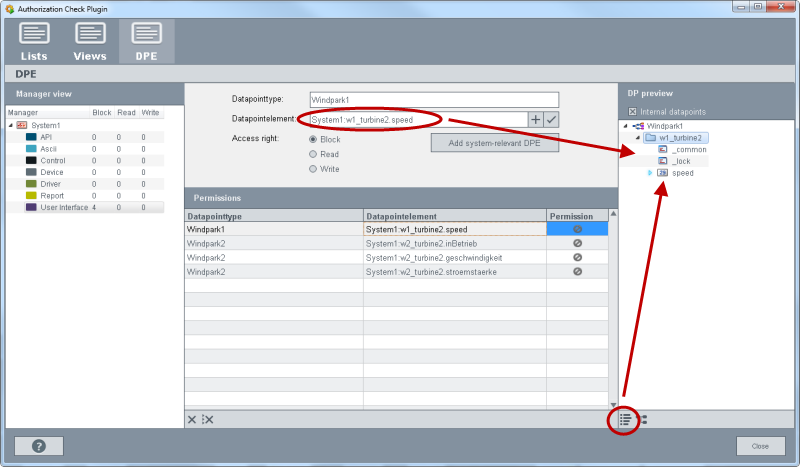Toggle the Internal datapoints checkbox
Viewport: 800px width, 467px height.
(x=632, y=111)
